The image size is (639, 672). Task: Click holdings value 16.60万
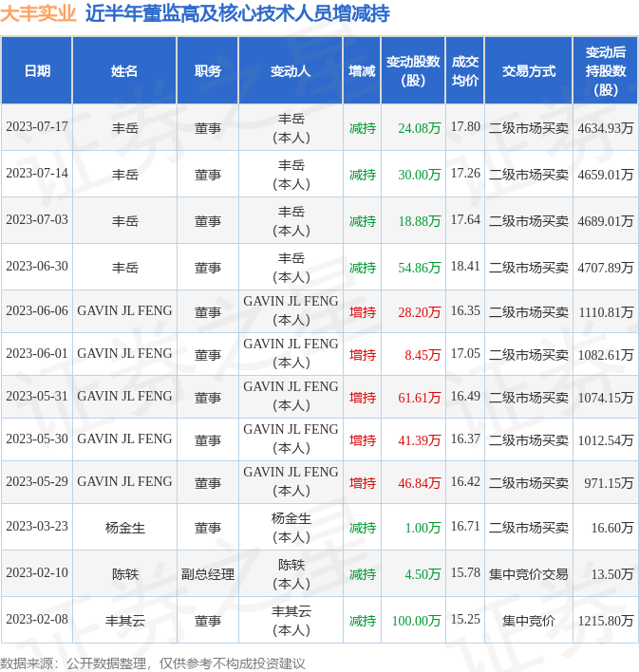[x=612, y=528]
